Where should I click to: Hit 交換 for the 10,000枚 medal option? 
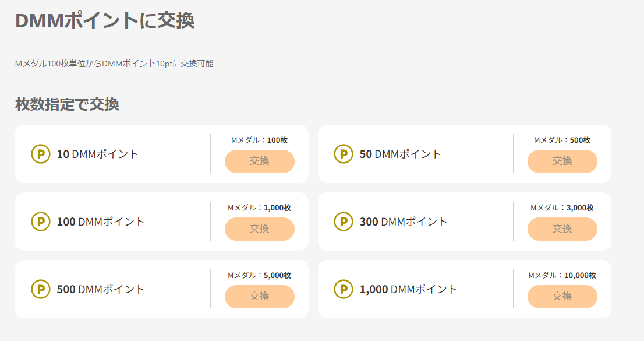tap(562, 296)
